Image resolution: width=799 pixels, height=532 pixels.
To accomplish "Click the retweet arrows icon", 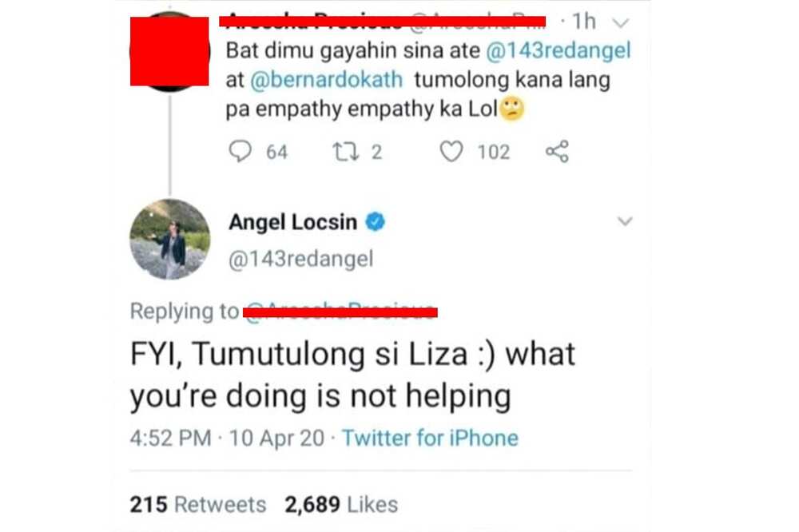I will pos(345,151).
